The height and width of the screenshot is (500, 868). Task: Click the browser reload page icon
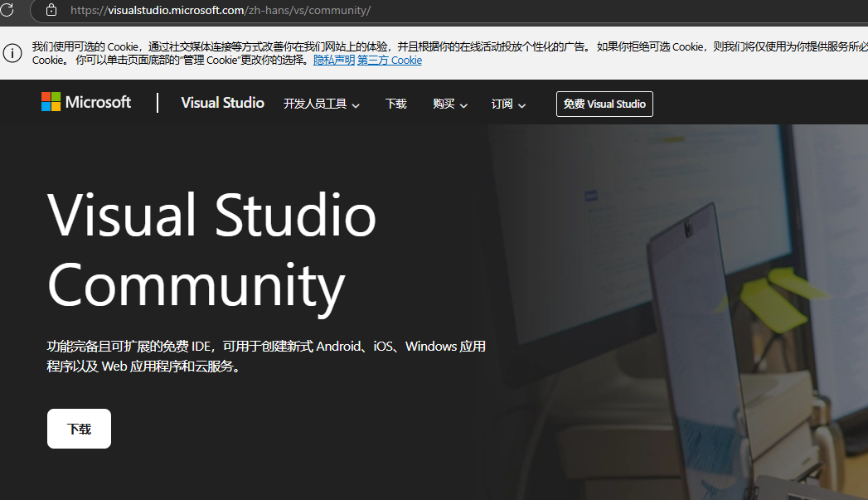tap(7, 10)
